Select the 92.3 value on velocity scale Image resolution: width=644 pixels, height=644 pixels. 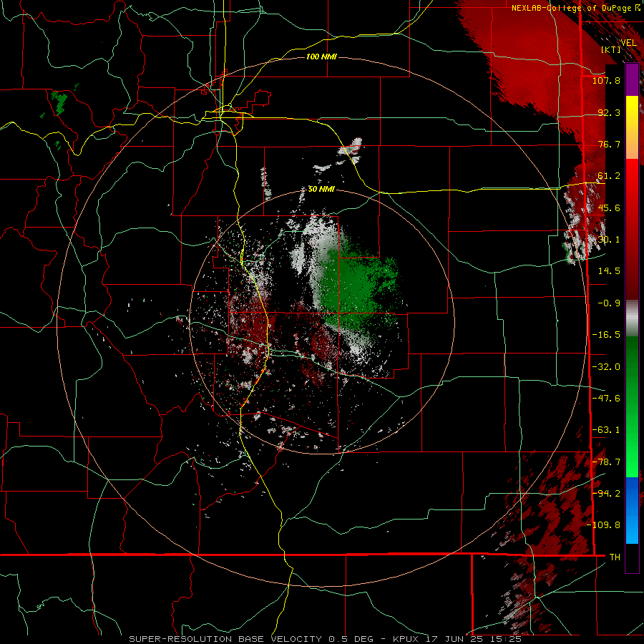tap(609, 112)
